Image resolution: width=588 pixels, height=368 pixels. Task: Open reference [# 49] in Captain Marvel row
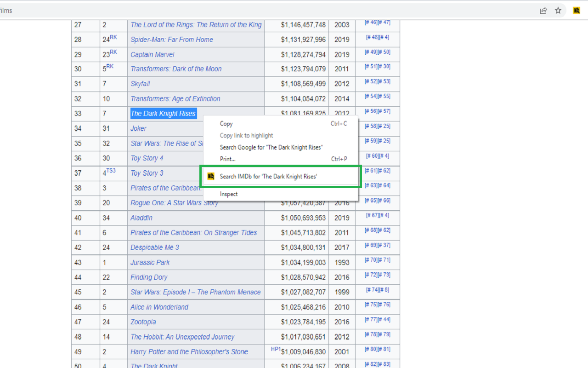[371, 52]
